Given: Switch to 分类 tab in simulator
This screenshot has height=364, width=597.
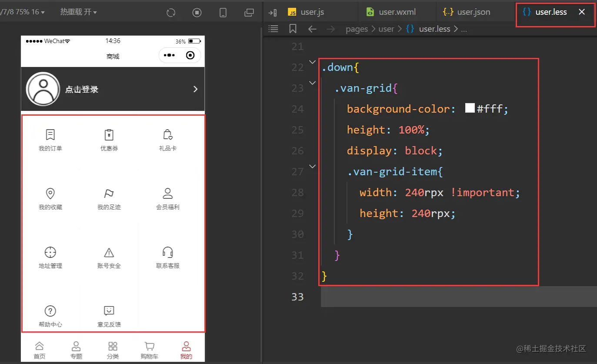Looking at the screenshot, I should click(x=113, y=351).
